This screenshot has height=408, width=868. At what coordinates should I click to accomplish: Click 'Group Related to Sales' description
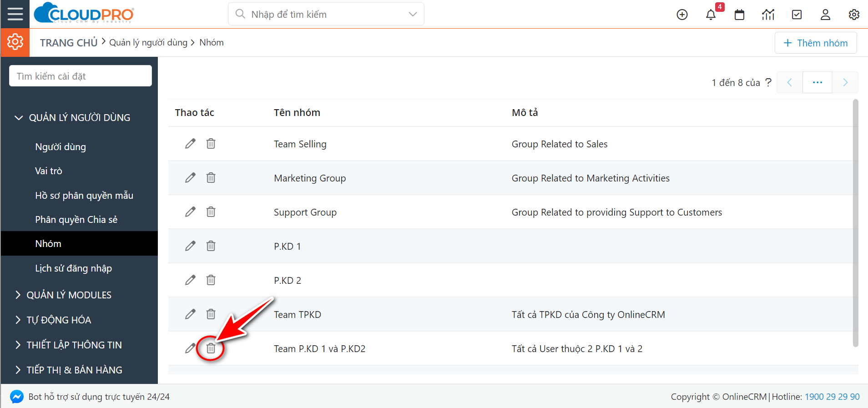coord(560,144)
